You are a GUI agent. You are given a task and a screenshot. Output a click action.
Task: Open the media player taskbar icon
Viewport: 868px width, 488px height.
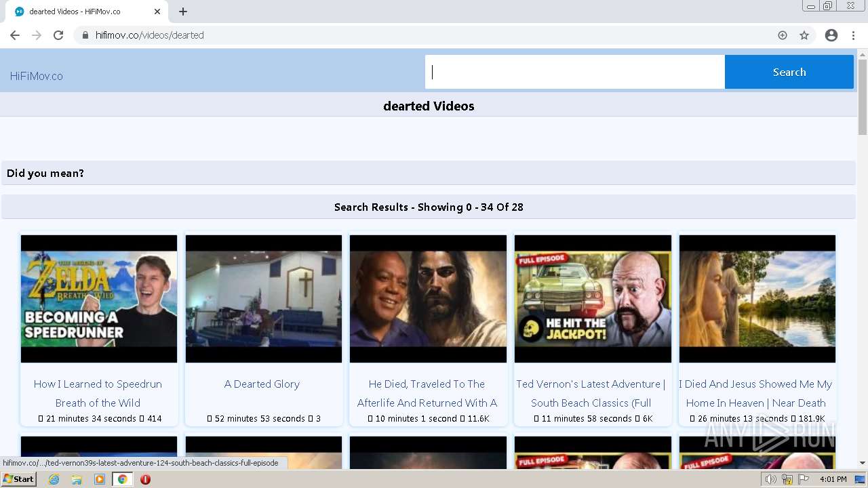click(100, 479)
